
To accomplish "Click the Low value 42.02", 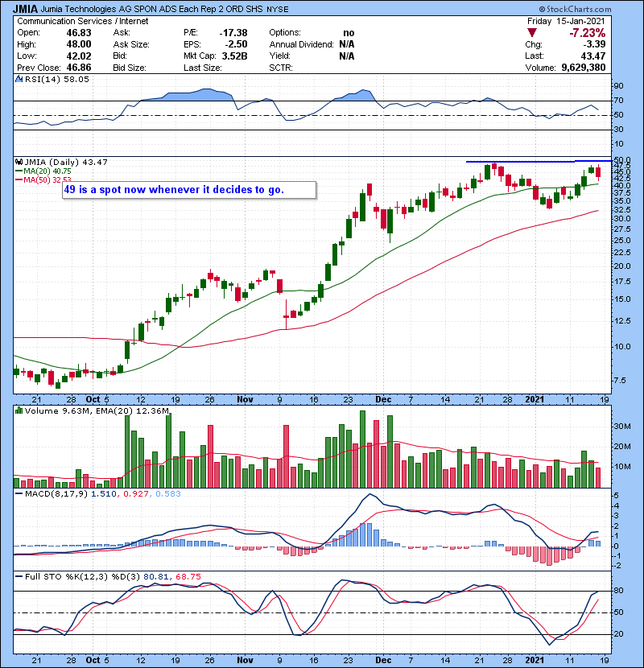I will tap(79, 56).
